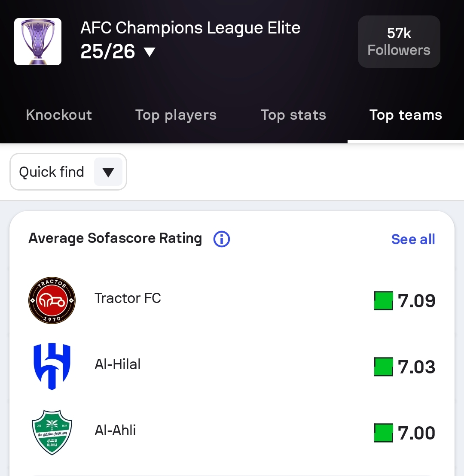
Task: Click the Tractor FC club crest
Action: 52,300
